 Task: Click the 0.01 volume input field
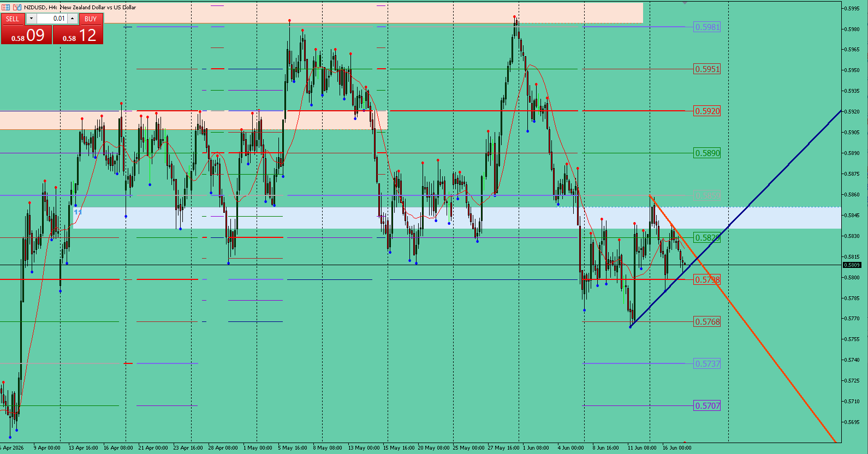[52, 19]
